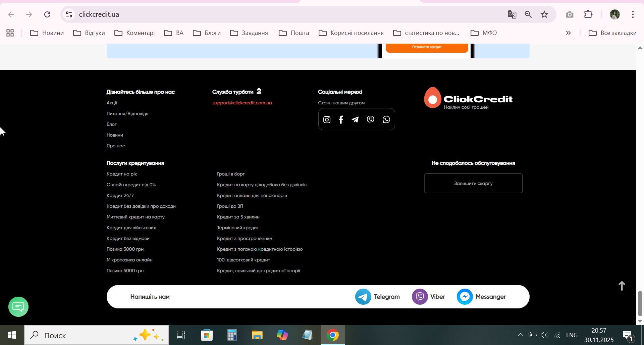
Task: Open the Позика 5000 грн link
Action: [125, 270]
